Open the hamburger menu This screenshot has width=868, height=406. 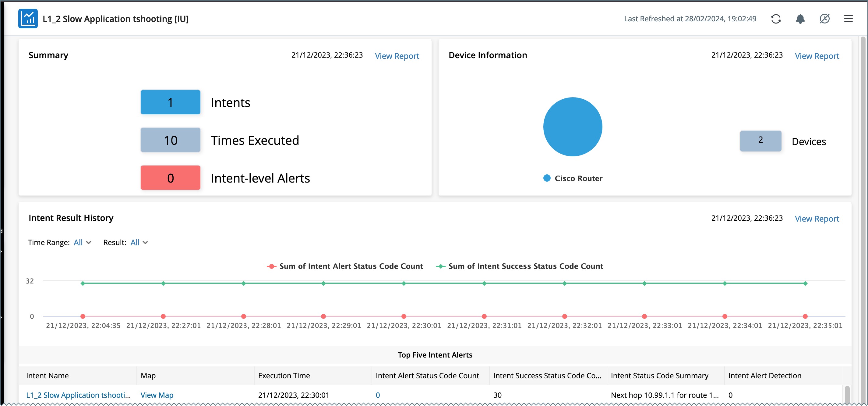[848, 19]
